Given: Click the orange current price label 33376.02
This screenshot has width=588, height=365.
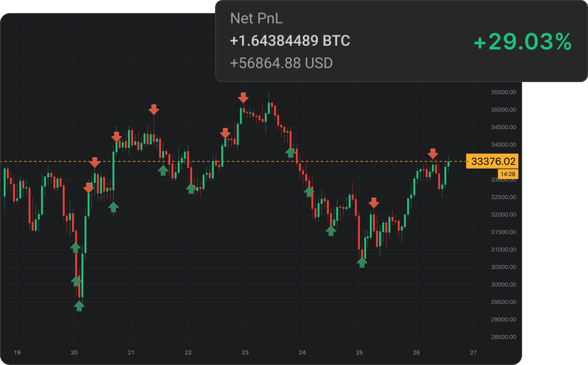Looking at the screenshot, I should (x=492, y=161).
